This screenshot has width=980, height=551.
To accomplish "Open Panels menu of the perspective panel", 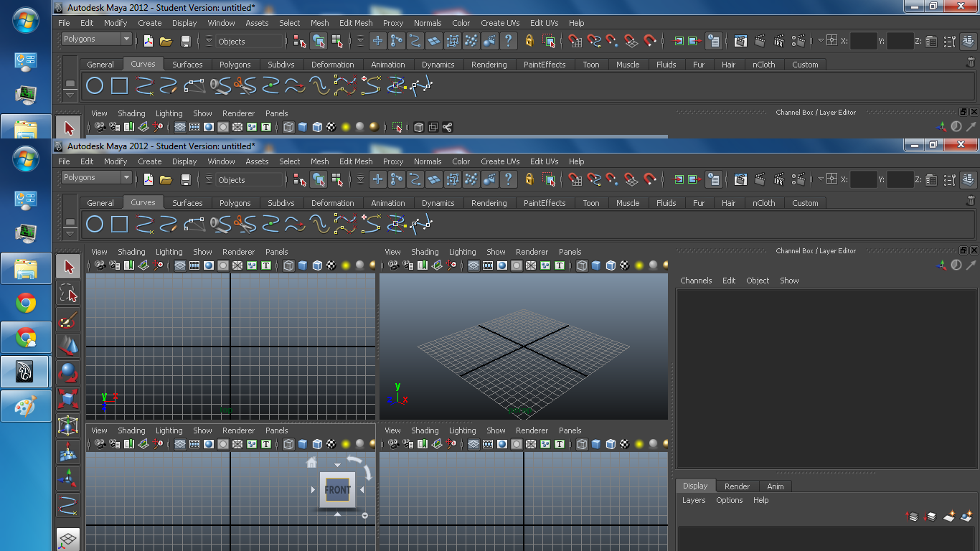I will point(570,252).
